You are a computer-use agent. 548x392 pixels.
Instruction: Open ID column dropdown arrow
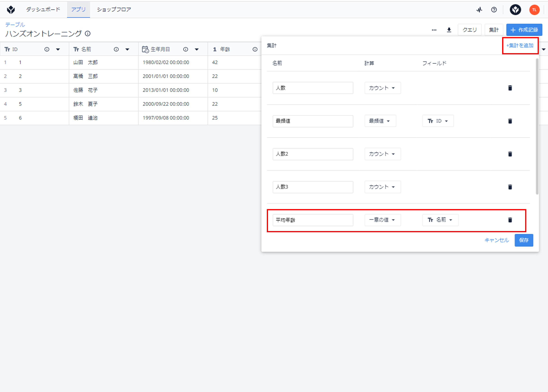58,49
